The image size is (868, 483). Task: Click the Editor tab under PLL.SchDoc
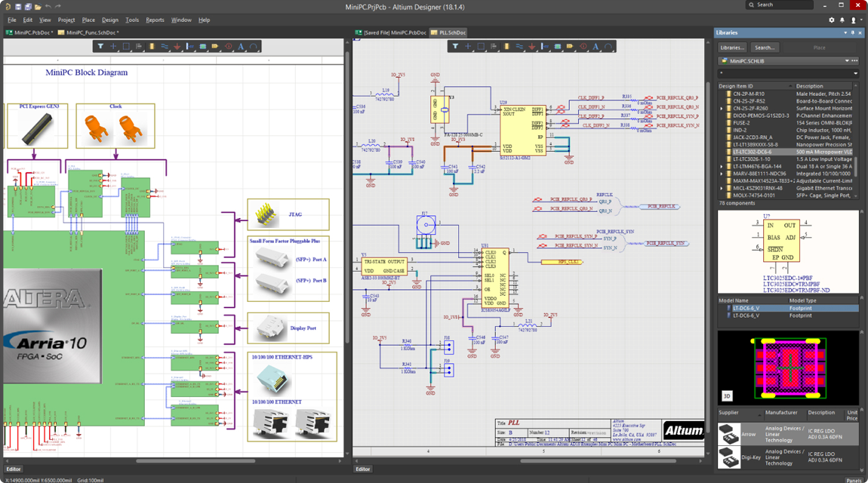coord(362,469)
